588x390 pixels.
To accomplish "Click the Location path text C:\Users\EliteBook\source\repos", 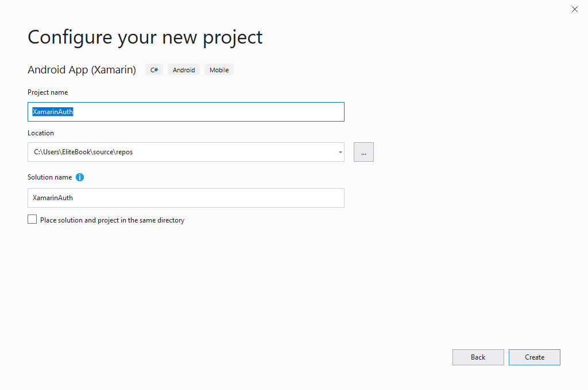I will [x=83, y=152].
